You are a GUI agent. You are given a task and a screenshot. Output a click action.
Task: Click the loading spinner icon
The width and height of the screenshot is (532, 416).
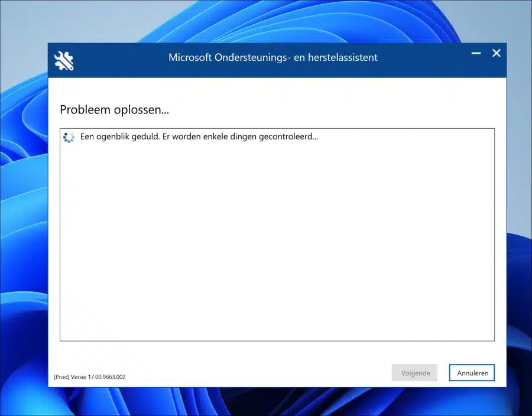click(69, 137)
